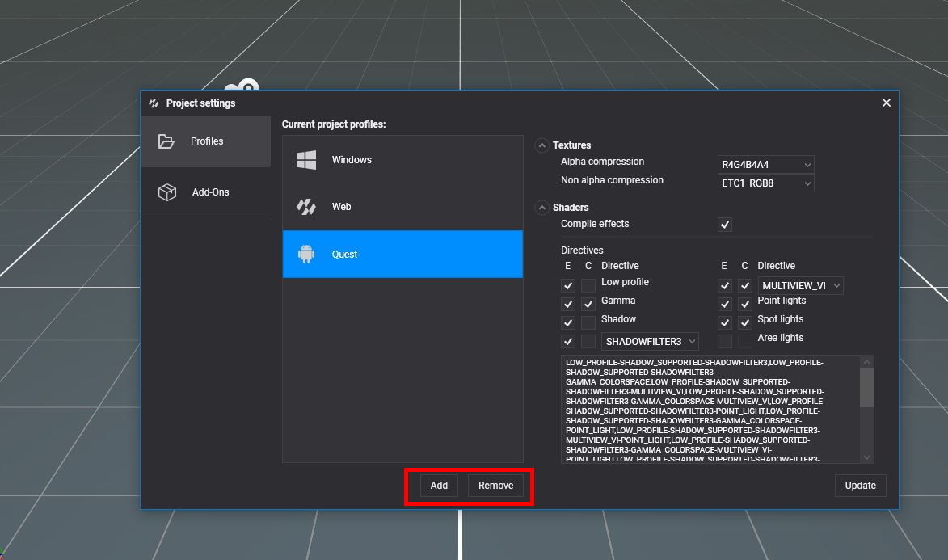The height and width of the screenshot is (560, 948).
Task: Collapse the Textures section
Action: click(541, 145)
